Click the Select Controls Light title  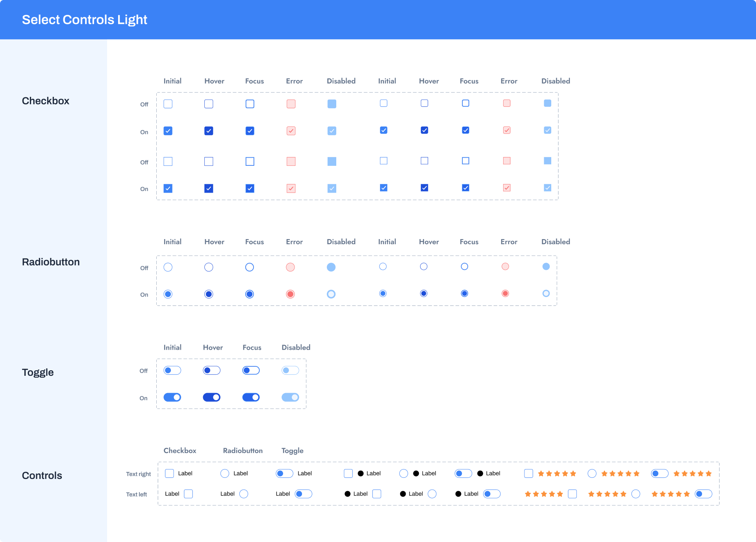[x=84, y=19]
